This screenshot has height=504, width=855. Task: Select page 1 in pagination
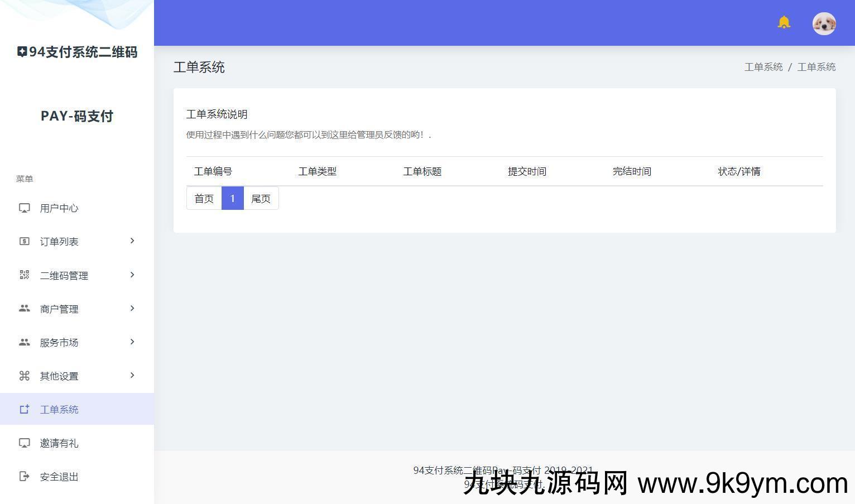tap(233, 199)
